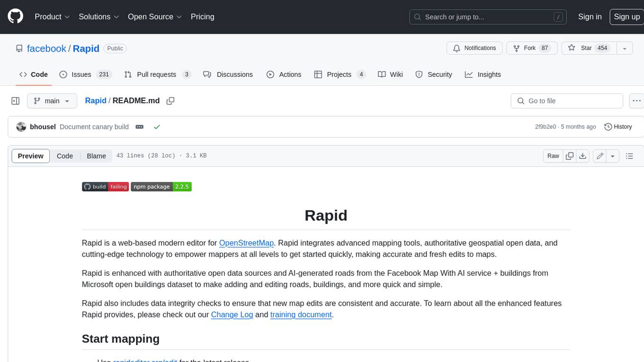This screenshot has height=362, width=644.
Task: Expand the file tree side panel
Action: point(15,101)
